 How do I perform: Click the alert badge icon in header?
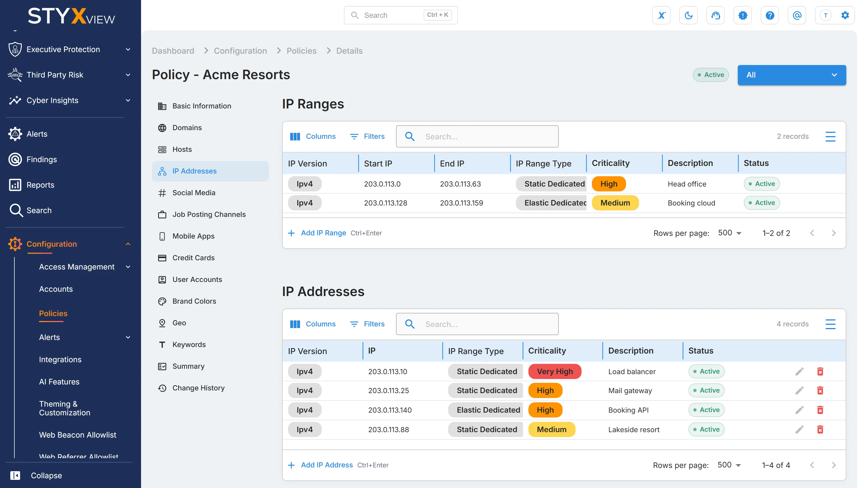click(x=743, y=15)
